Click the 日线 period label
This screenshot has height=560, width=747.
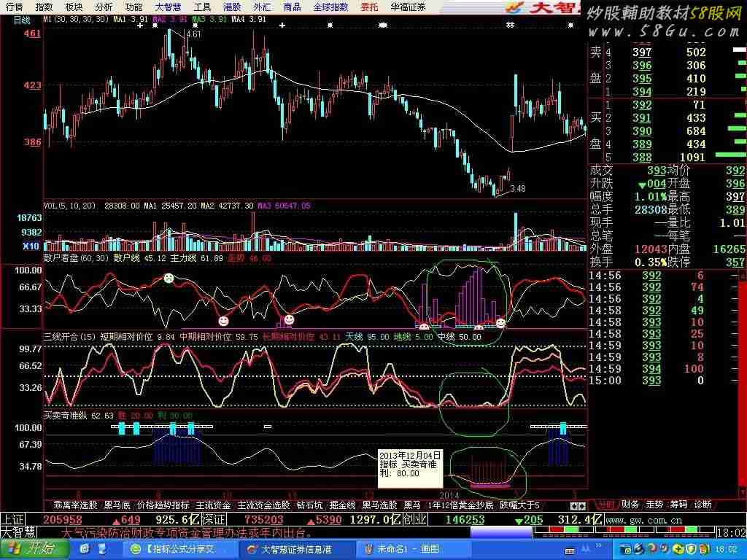tap(22, 20)
